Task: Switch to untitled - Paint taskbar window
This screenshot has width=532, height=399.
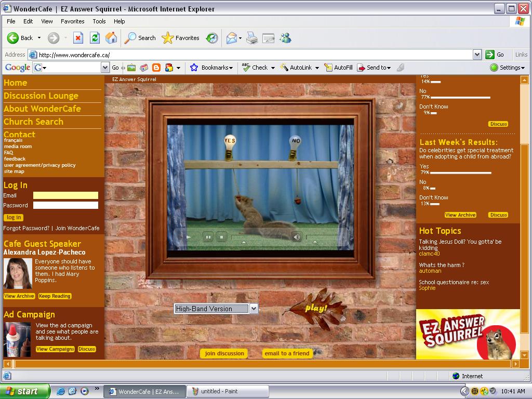Action: (228, 391)
